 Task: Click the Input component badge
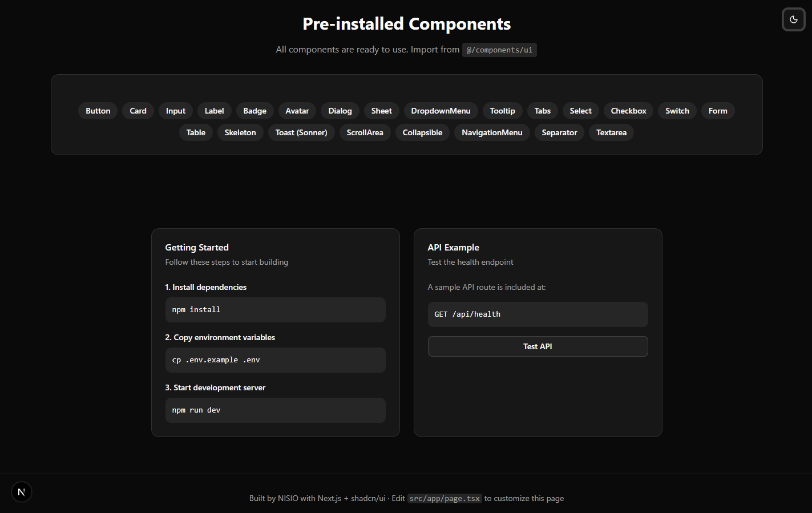pyautogui.click(x=176, y=111)
